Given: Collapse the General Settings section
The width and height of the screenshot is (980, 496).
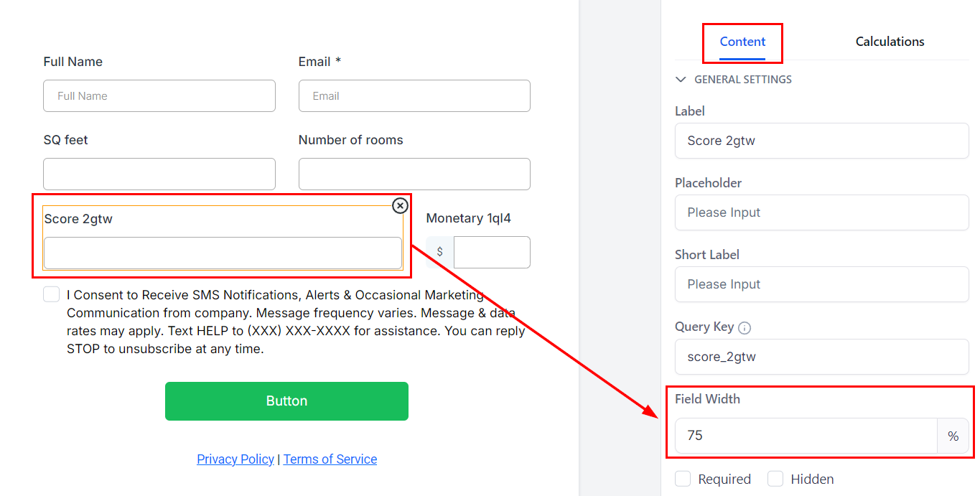Looking at the screenshot, I should pyautogui.click(x=681, y=80).
